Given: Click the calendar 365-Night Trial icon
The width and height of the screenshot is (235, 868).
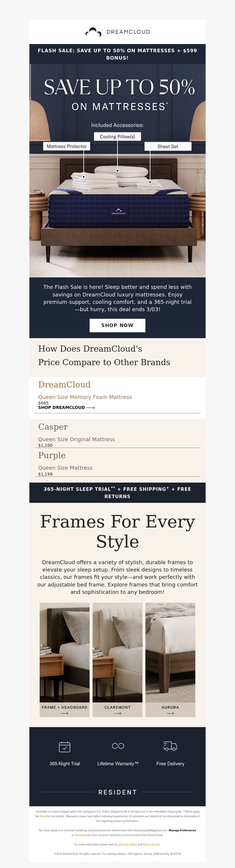Looking at the screenshot, I should [64, 747].
